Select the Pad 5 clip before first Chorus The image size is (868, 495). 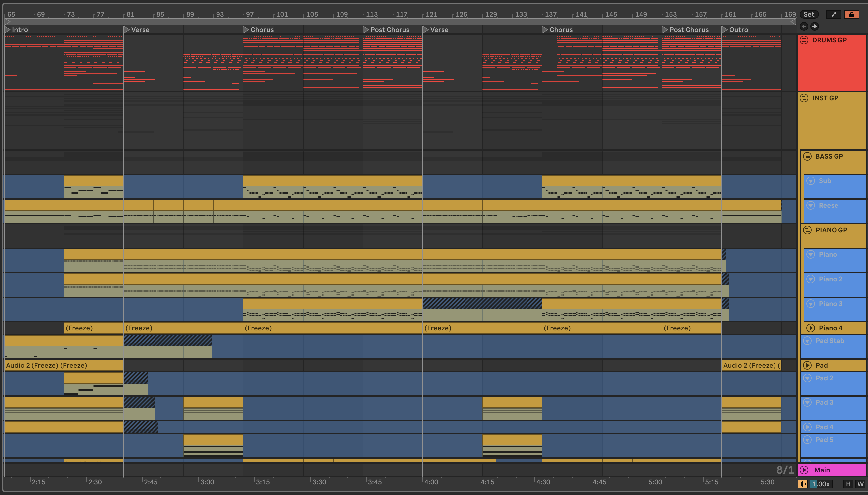pyautogui.click(x=213, y=445)
